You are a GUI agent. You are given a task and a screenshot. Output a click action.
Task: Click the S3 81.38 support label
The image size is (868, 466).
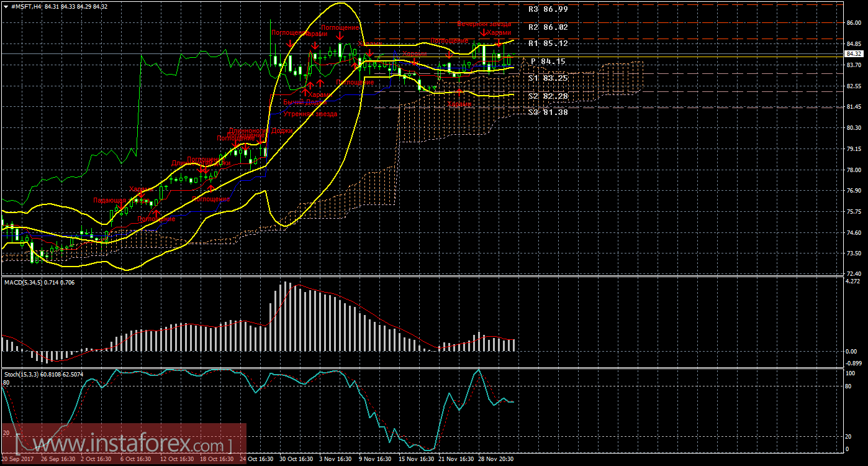click(548, 112)
